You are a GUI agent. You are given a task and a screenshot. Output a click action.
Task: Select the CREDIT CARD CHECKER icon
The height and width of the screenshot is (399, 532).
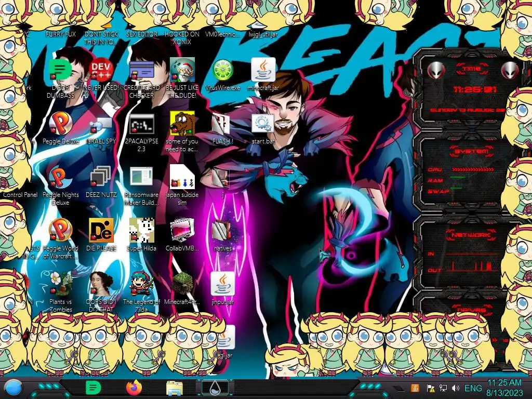coord(141,70)
